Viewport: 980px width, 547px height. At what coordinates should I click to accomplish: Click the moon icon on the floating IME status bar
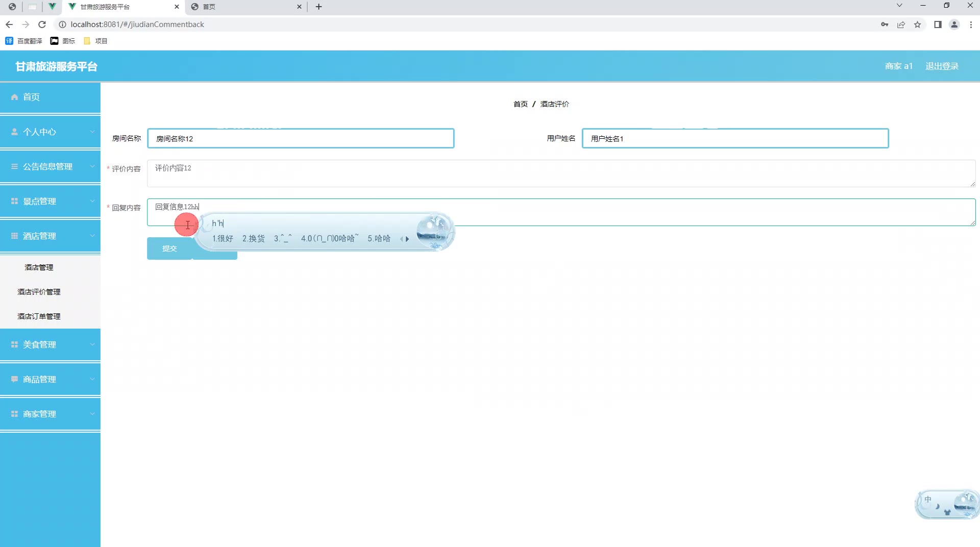point(938,507)
